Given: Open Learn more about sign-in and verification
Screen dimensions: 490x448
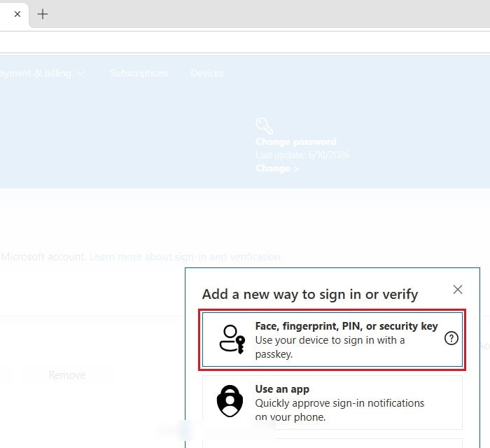Looking at the screenshot, I should click(185, 257).
